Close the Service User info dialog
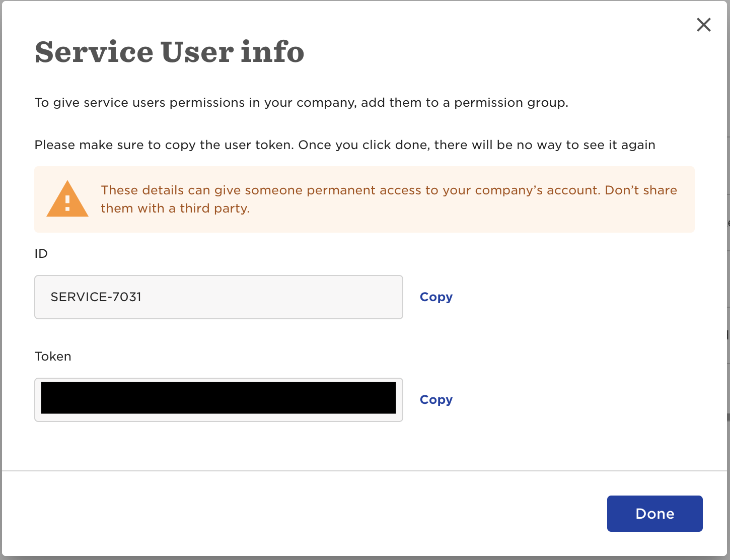 point(703,25)
